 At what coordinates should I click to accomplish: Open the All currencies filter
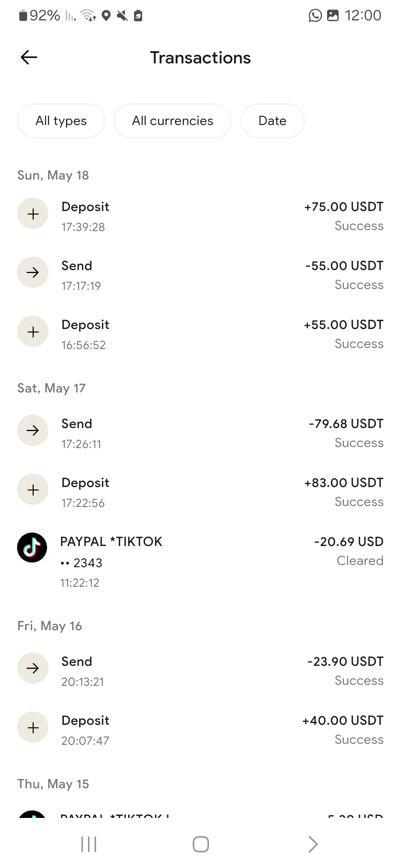(172, 121)
